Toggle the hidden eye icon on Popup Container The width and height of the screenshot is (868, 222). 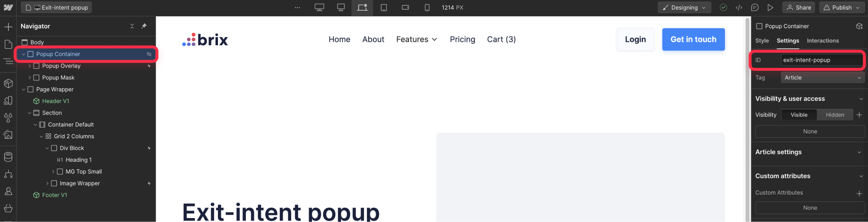149,54
